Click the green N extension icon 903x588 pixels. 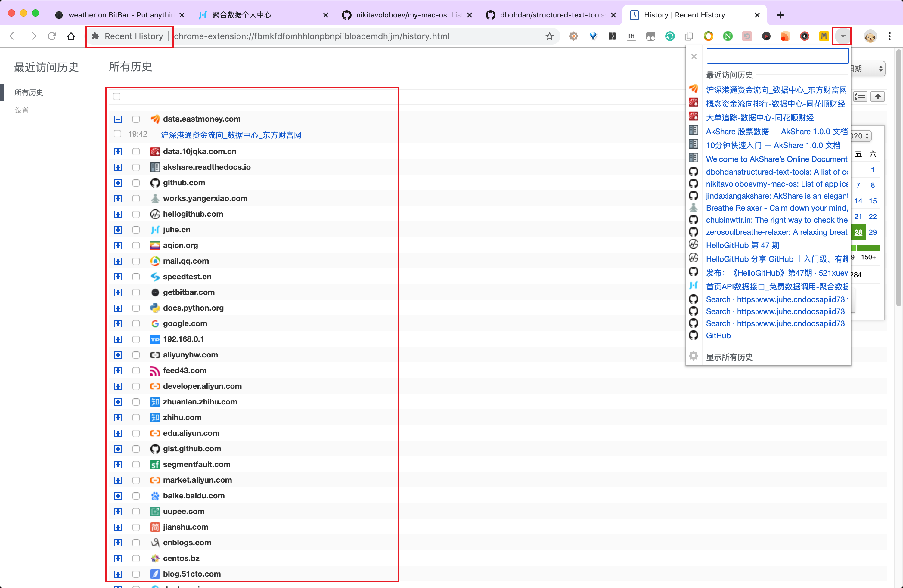click(x=727, y=36)
